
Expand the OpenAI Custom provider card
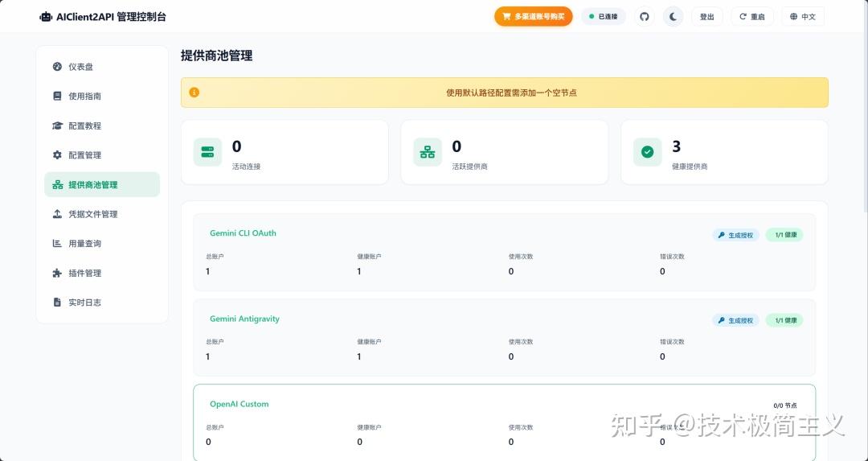coord(240,404)
